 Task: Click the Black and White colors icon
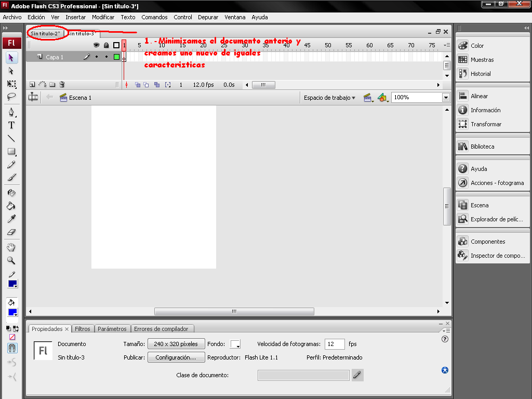8,328
